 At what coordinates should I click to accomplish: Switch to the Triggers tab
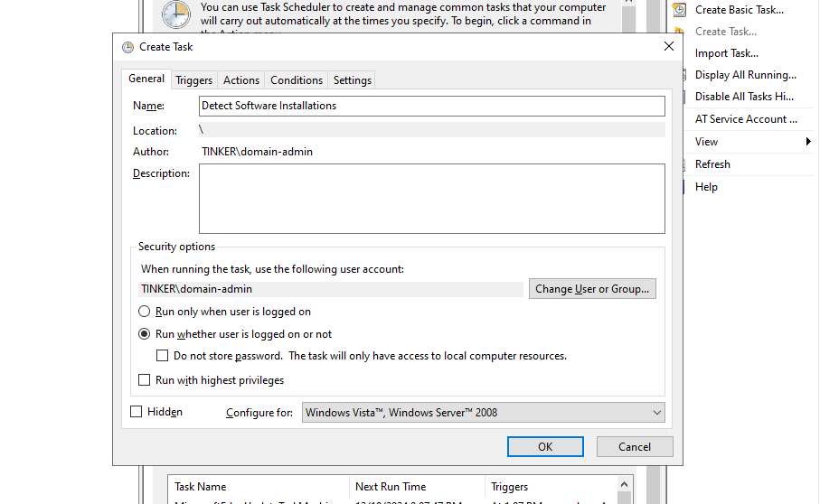(193, 80)
